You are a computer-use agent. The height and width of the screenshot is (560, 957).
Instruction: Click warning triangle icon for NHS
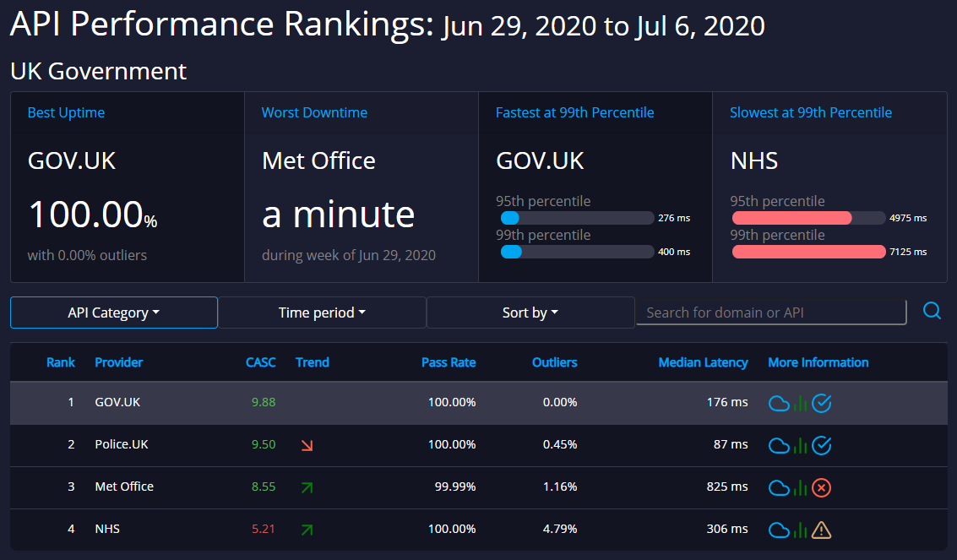pyautogui.click(x=822, y=530)
